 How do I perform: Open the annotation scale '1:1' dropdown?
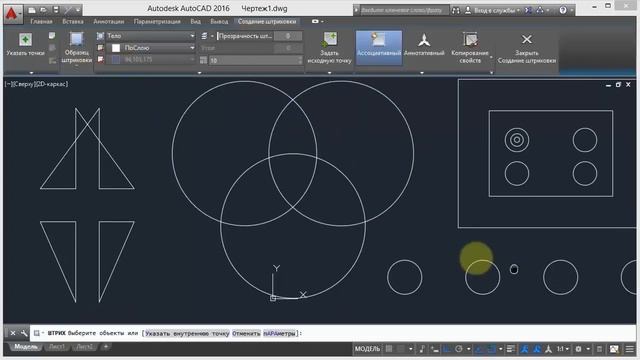pyautogui.click(x=563, y=349)
